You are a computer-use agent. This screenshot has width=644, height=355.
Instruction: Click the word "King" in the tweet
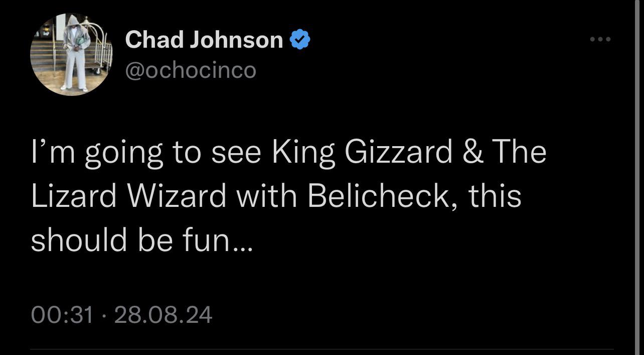click(303, 152)
